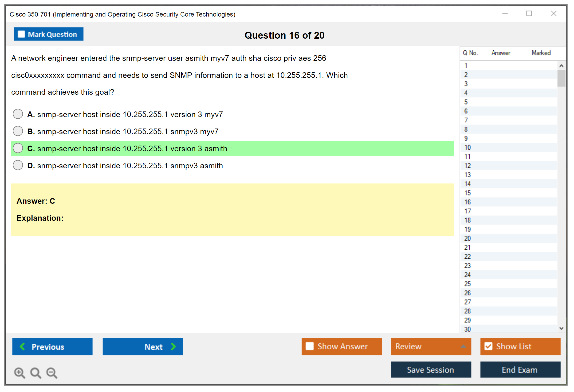Select answer option D radio button

tap(18, 165)
